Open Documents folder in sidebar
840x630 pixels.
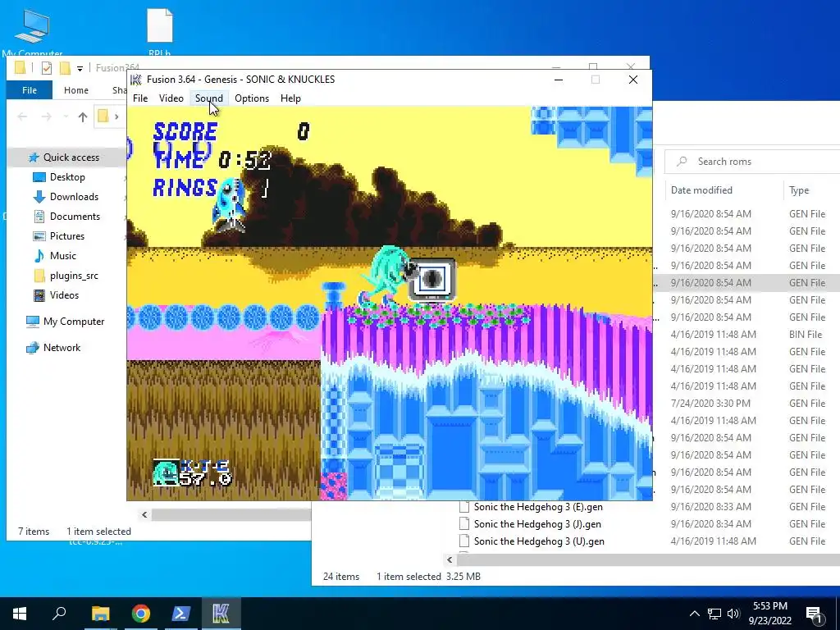(75, 217)
